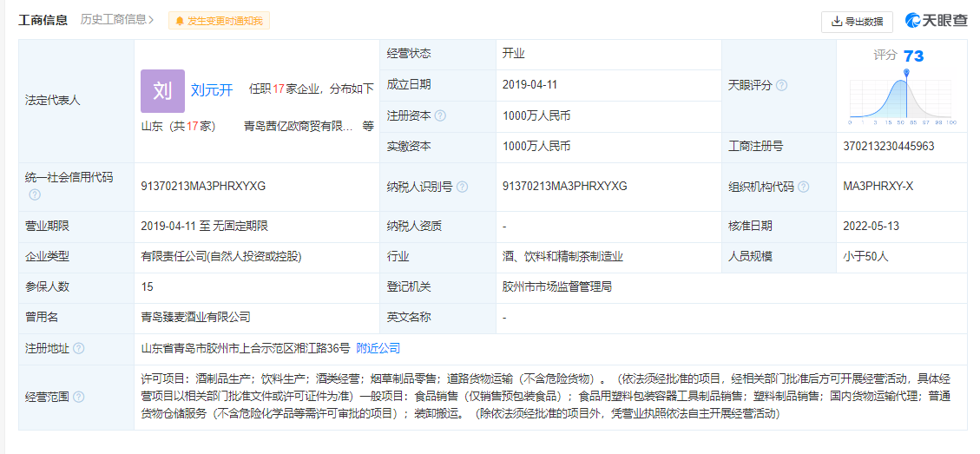Click 实缴资本 value 1000万人民币
Image resolution: width=980 pixels, height=454 pixels.
pos(536,147)
